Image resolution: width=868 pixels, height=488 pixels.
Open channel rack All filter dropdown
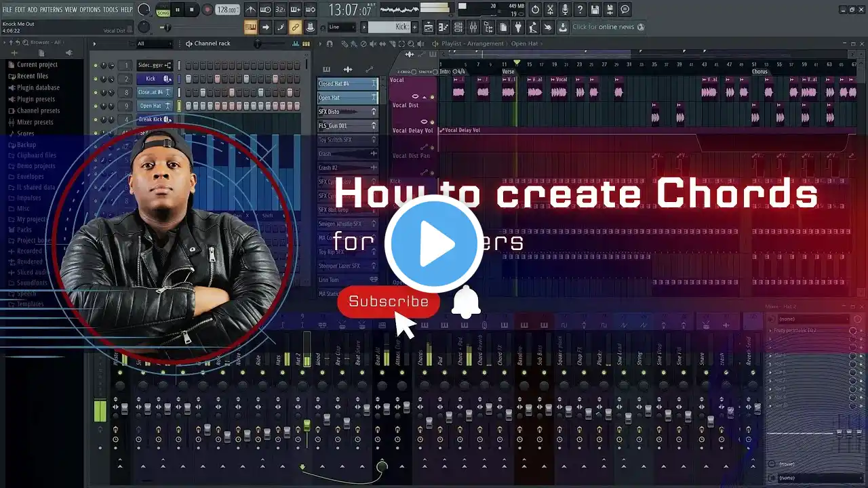[x=153, y=43]
